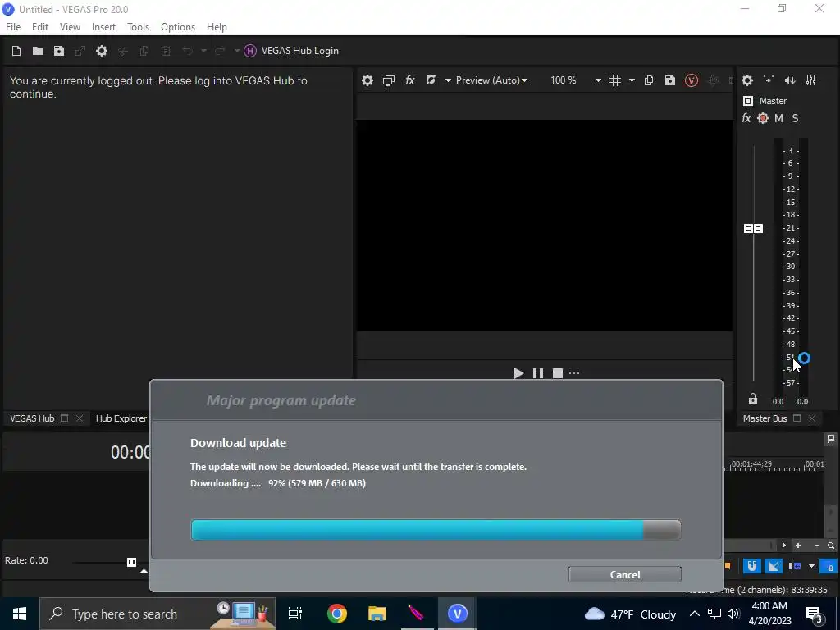840x630 pixels.
Task: Toggle the Lock Envelopes to Events button
Action: (x=829, y=566)
